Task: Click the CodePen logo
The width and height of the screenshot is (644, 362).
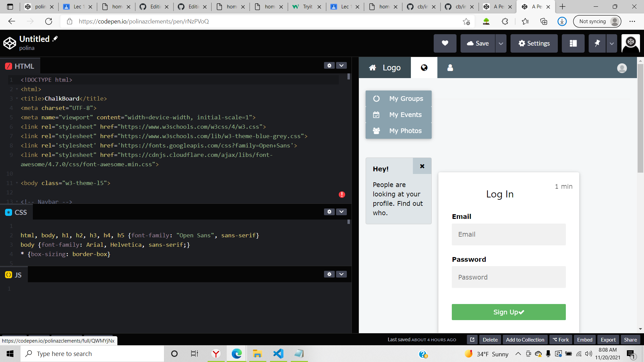Action: [x=9, y=43]
